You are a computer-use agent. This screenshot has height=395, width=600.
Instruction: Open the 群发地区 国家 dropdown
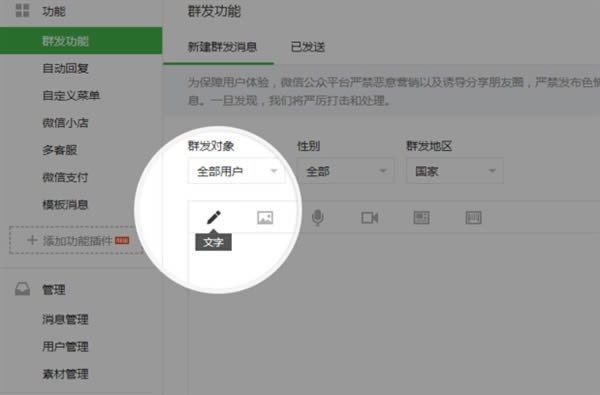click(455, 171)
